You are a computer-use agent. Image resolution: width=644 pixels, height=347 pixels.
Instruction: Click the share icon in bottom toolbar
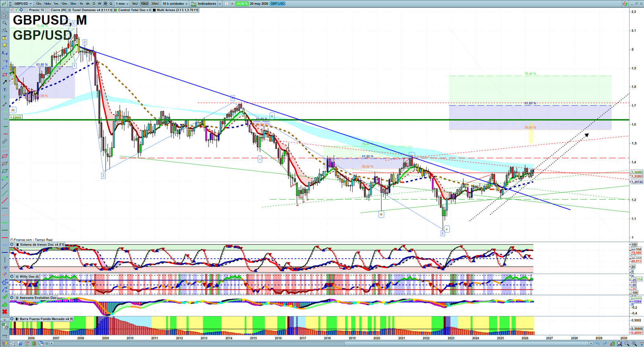click(13, 344)
